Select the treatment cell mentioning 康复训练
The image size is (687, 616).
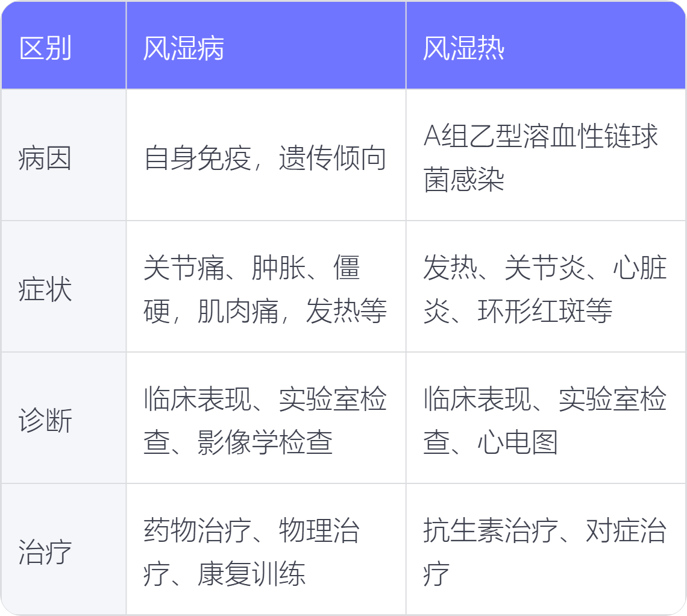(265, 552)
